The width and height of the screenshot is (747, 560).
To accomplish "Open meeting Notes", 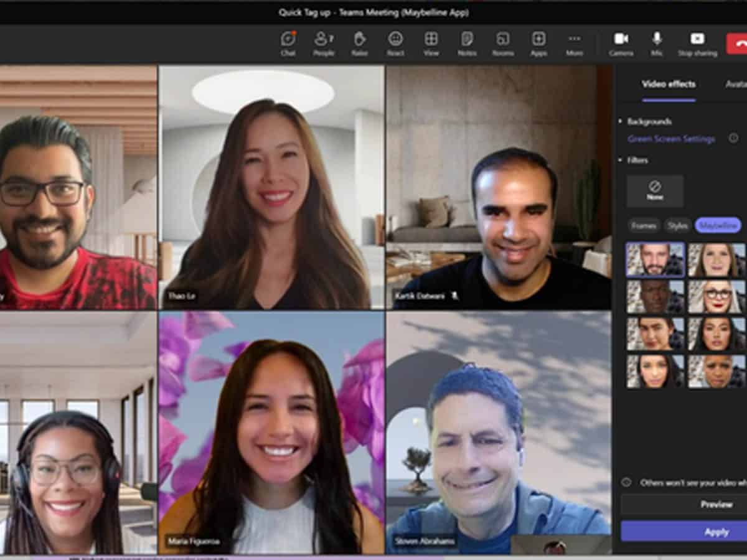I will tap(467, 42).
